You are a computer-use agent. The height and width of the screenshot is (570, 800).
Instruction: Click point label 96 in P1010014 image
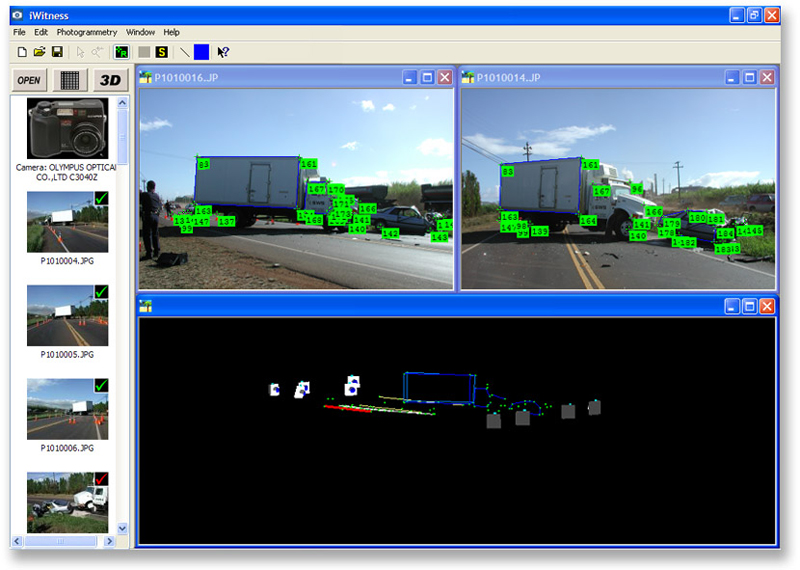click(x=637, y=189)
